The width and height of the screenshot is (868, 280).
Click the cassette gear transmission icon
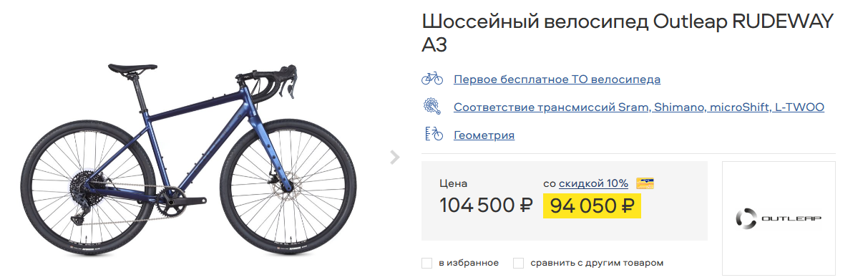point(432,107)
